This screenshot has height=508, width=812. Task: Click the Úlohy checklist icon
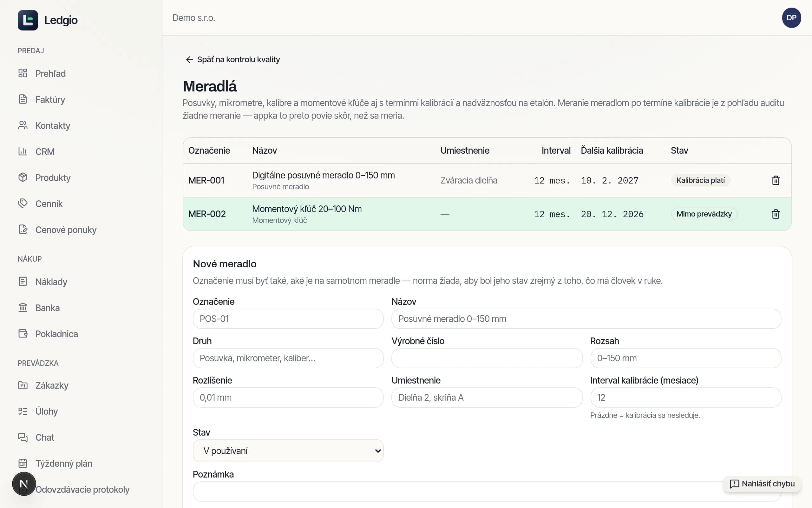[23, 411]
